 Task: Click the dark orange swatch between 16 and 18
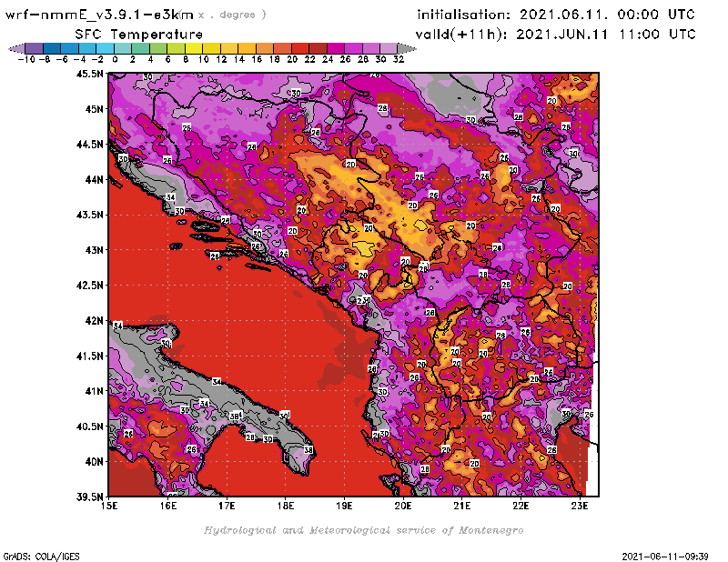pyautogui.click(x=265, y=49)
